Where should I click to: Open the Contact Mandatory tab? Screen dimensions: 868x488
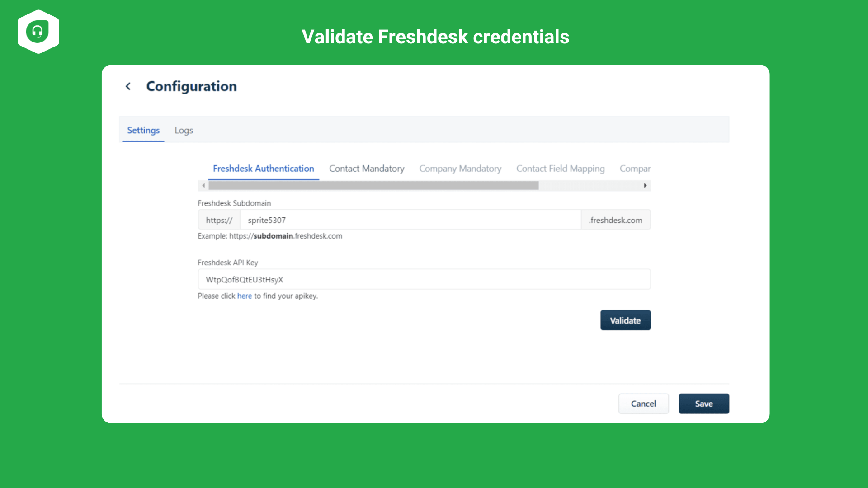(x=367, y=169)
